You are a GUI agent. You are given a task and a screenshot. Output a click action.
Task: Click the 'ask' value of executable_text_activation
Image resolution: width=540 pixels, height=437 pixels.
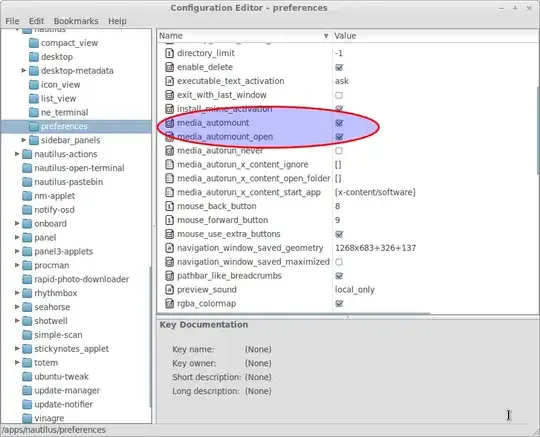point(342,81)
